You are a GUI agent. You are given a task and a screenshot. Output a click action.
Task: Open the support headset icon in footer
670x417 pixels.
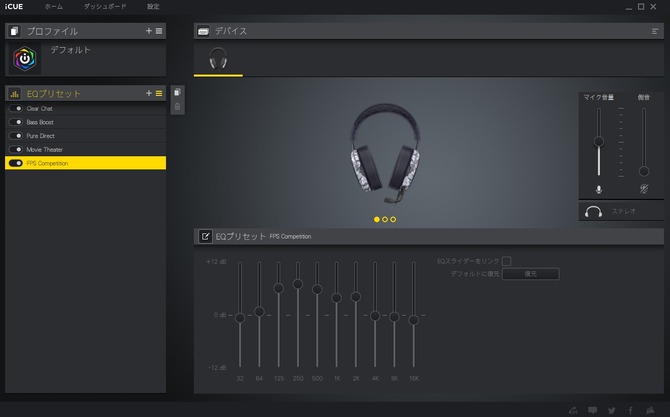(x=573, y=410)
